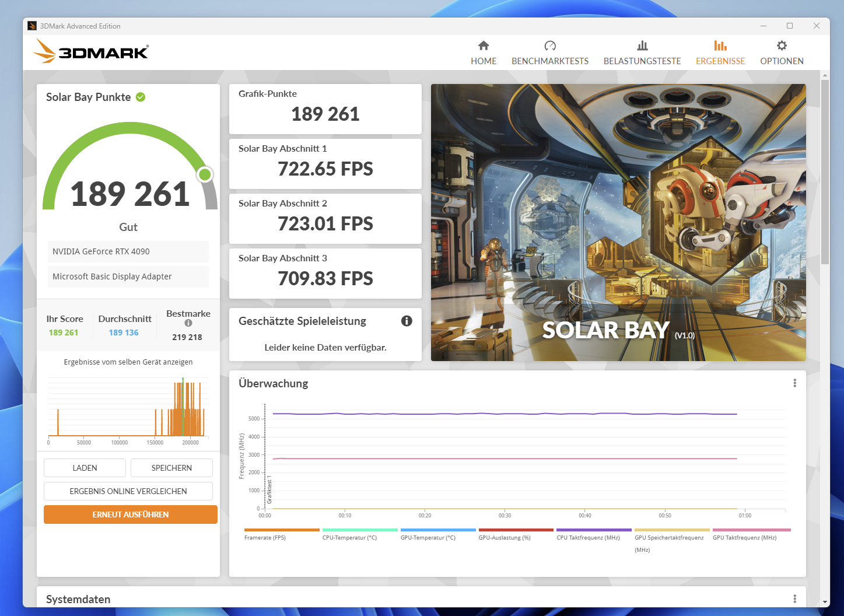This screenshot has width=844, height=616.
Task: Click the Microsoft Basic Display Adapter entry
Action: pyautogui.click(x=128, y=276)
